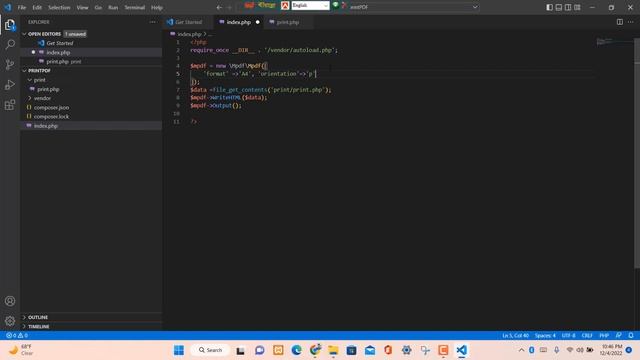Split the editor to the right
This screenshot has height=360, width=640.
click(x=620, y=22)
